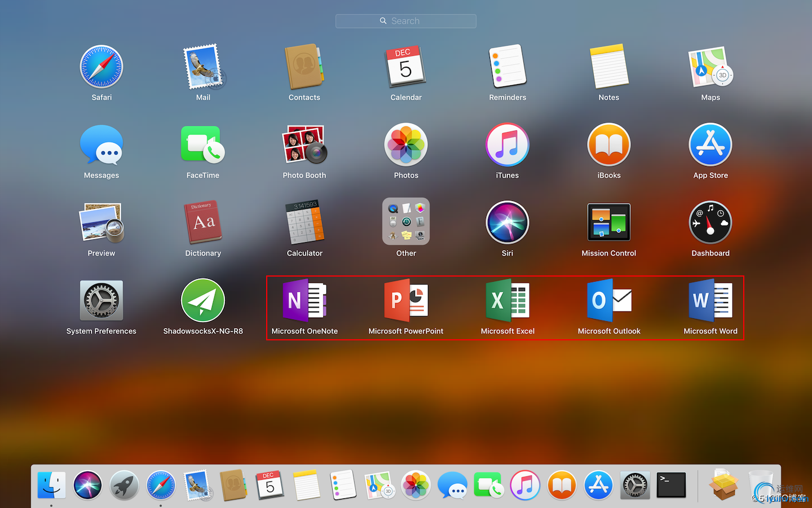Activate Siri from the Dock
Screen dimensions: 812x508
coord(88,485)
